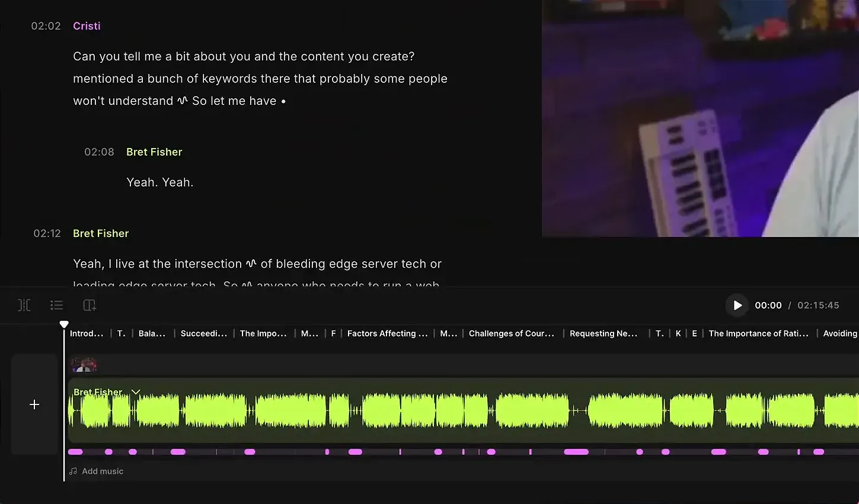This screenshot has height=504, width=859.
Task: Click the add scene icon
Action: [90, 304]
